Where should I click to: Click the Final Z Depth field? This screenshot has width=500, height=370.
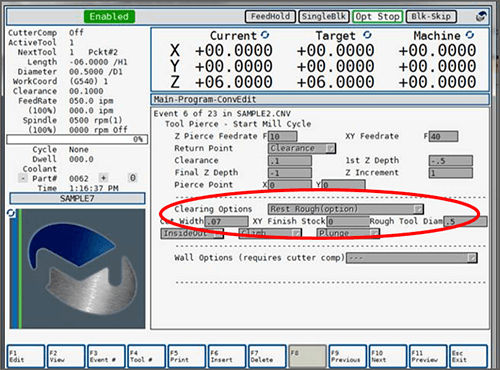click(x=290, y=173)
